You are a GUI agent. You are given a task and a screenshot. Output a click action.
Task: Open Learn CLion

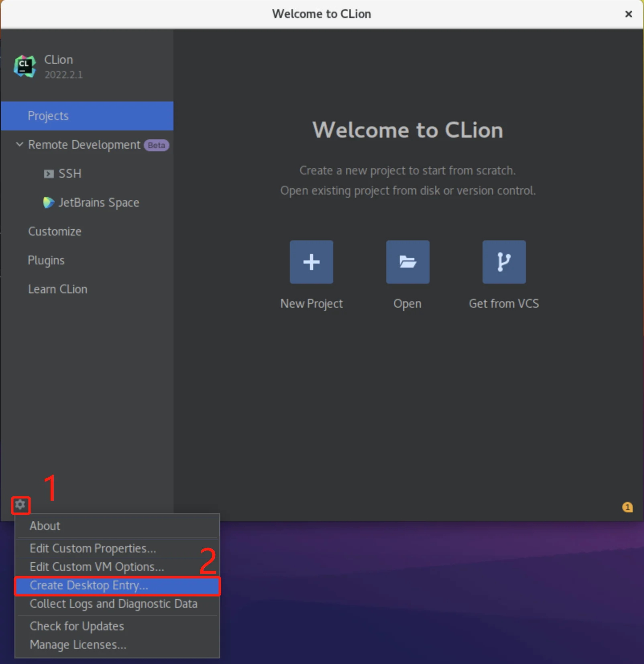click(x=57, y=289)
